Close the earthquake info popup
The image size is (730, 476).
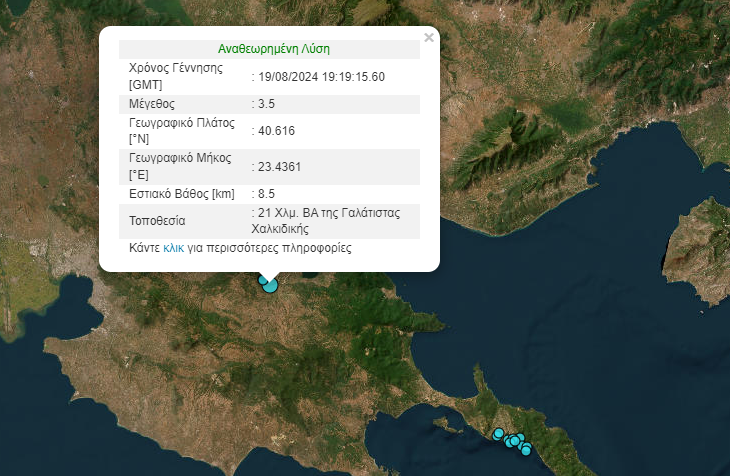tap(429, 38)
